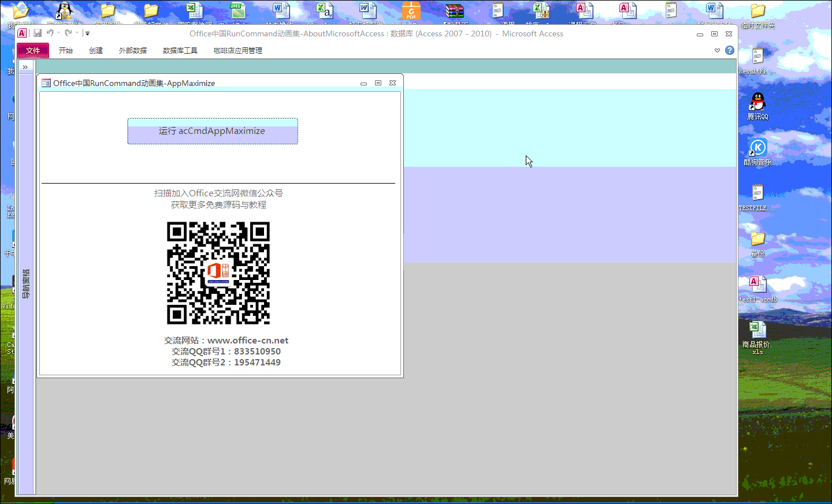Open Microsoft Access help icon
This screenshot has height=504, width=832.
[x=730, y=50]
